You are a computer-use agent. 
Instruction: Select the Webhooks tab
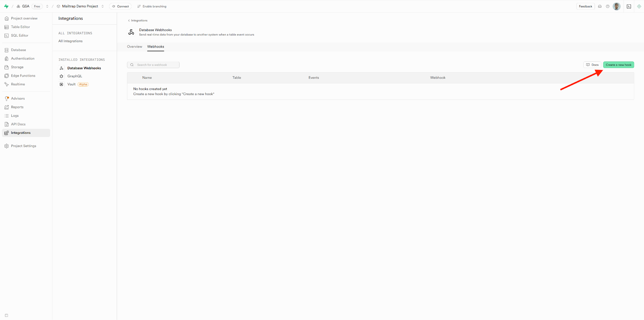coord(156,47)
